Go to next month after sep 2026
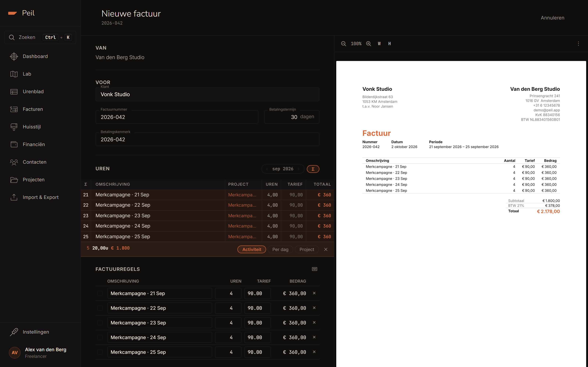The image size is (588, 367). pyautogui.click(x=299, y=169)
